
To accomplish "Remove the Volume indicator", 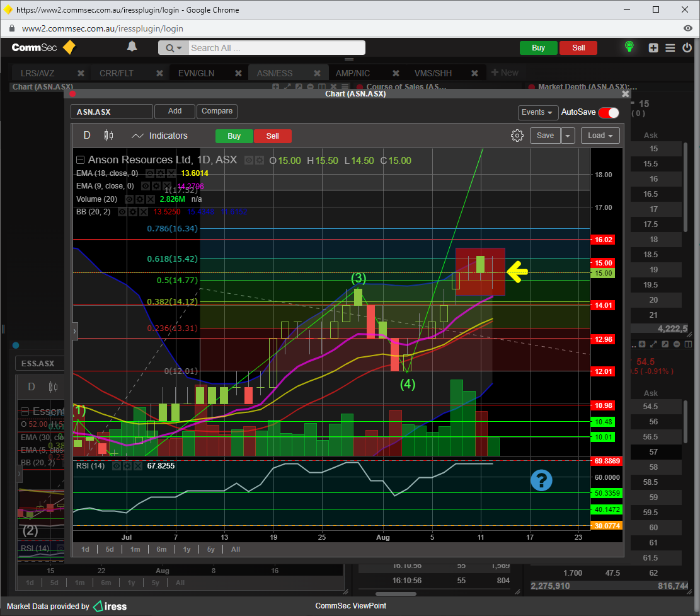I will click(151, 199).
